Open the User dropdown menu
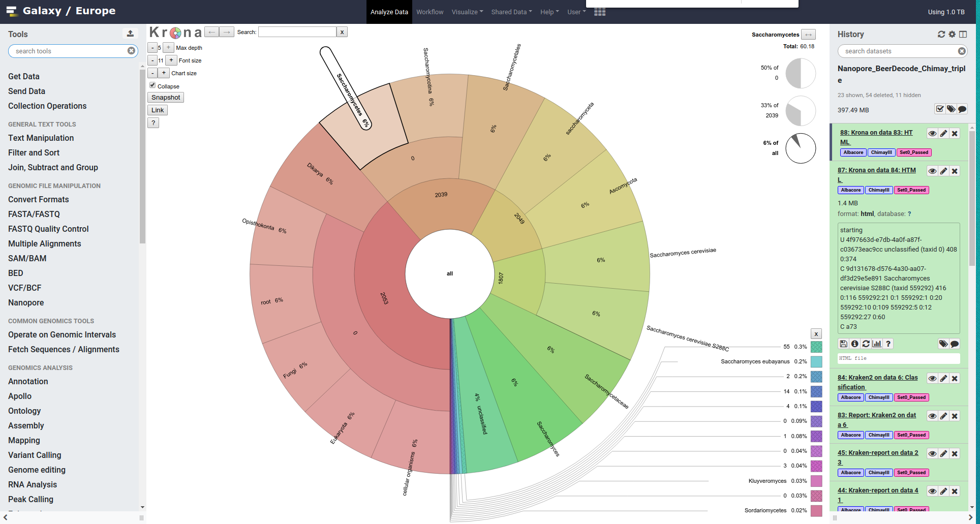This screenshot has height=524, width=980. pyautogui.click(x=576, y=12)
